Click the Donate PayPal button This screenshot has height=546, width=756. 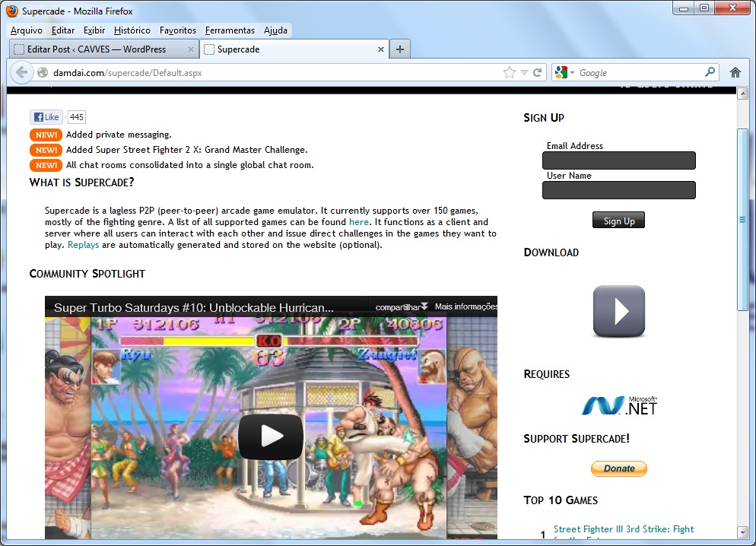(618, 468)
